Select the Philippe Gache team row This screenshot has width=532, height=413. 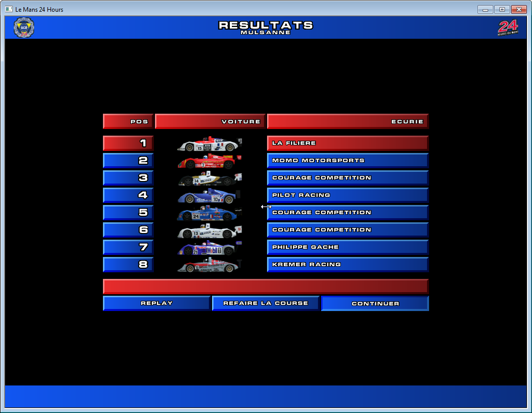(x=348, y=247)
